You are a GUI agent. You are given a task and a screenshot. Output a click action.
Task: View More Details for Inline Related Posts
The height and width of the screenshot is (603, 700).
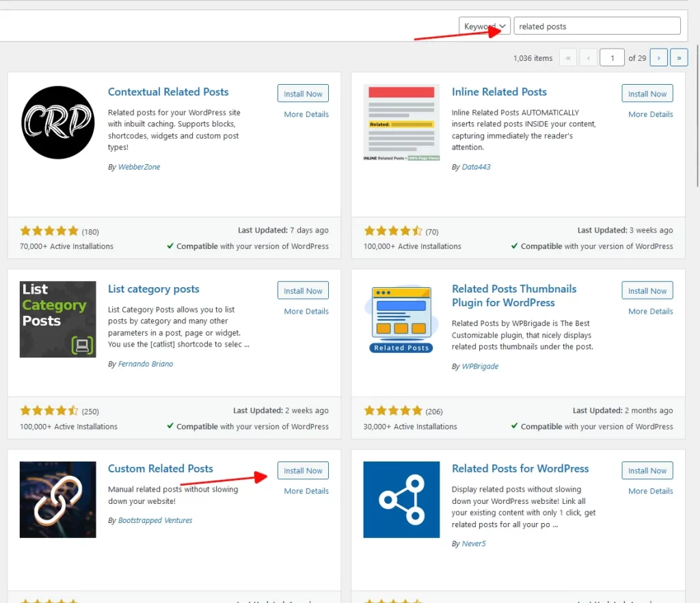651,114
